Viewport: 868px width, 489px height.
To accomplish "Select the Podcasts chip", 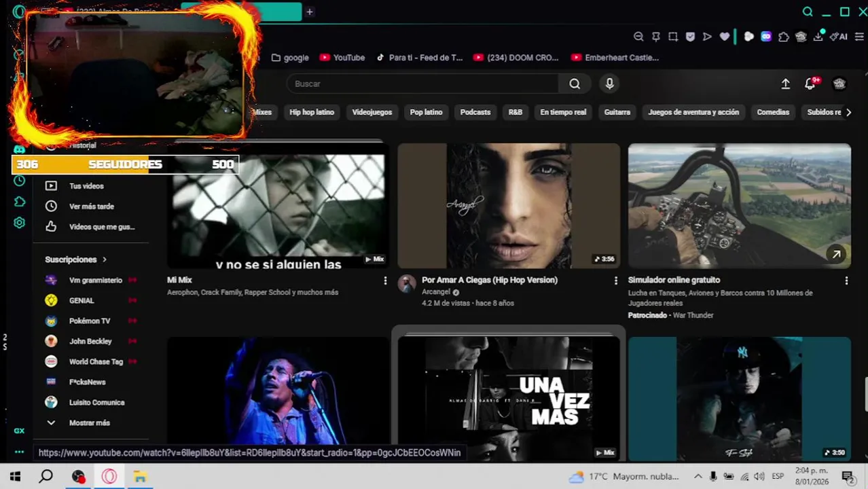I will (475, 112).
